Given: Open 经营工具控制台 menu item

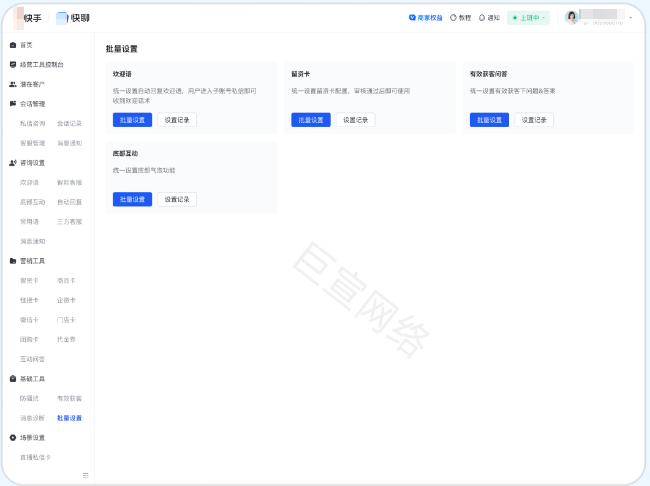Looking at the screenshot, I should [x=42, y=64].
